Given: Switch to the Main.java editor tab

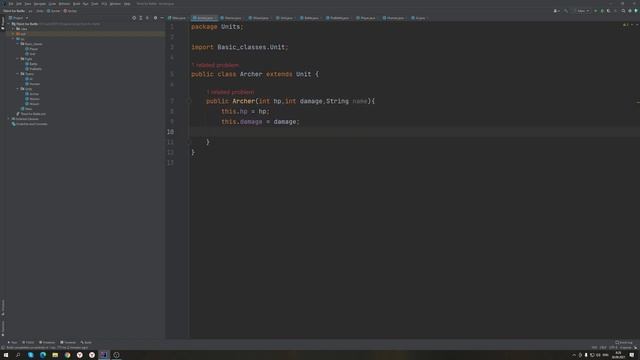Looking at the screenshot, I should (x=177, y=18).
